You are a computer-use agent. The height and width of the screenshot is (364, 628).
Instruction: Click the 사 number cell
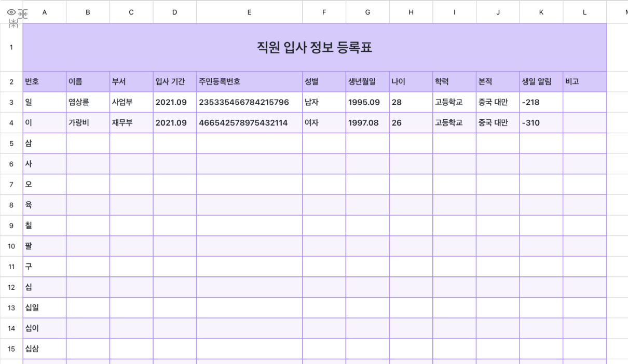coord(45,164)
